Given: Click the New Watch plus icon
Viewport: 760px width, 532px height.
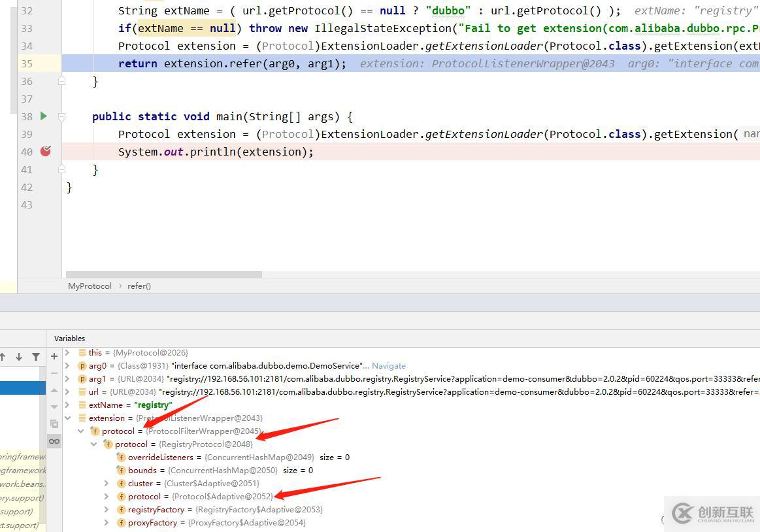Looking at the screenshot, I should coord(54,357).
